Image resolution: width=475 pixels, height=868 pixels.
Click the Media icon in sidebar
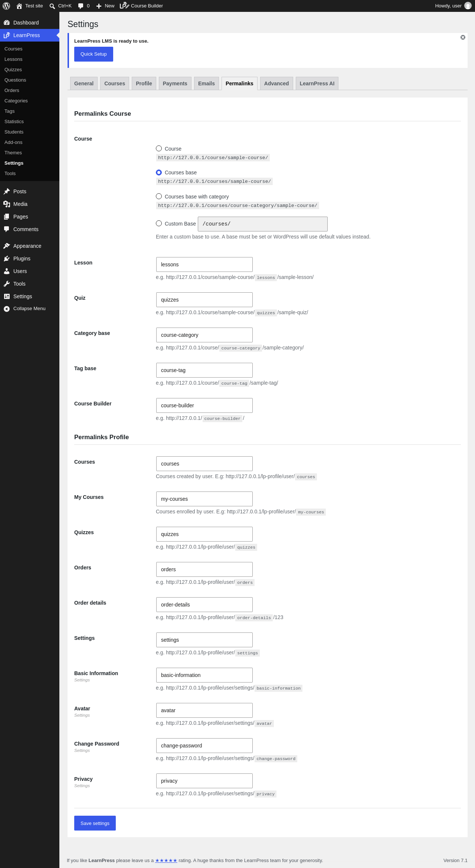point(7,204)
